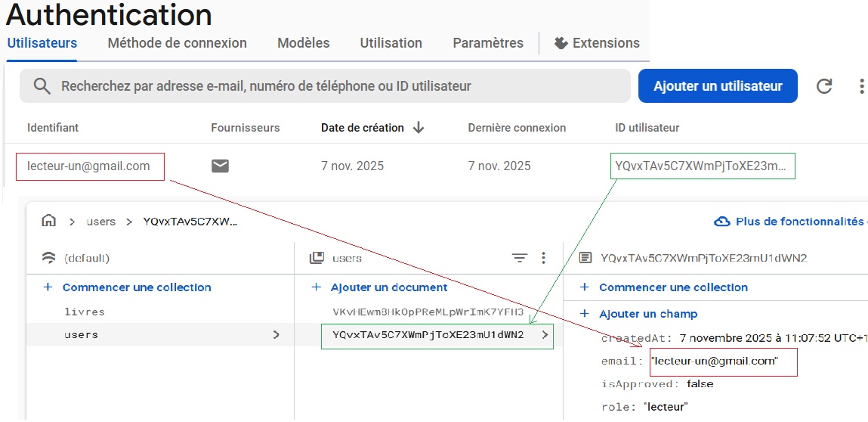The image size is (868, 422).
Task: Click the email provider envelope icon
Action: 220,166
